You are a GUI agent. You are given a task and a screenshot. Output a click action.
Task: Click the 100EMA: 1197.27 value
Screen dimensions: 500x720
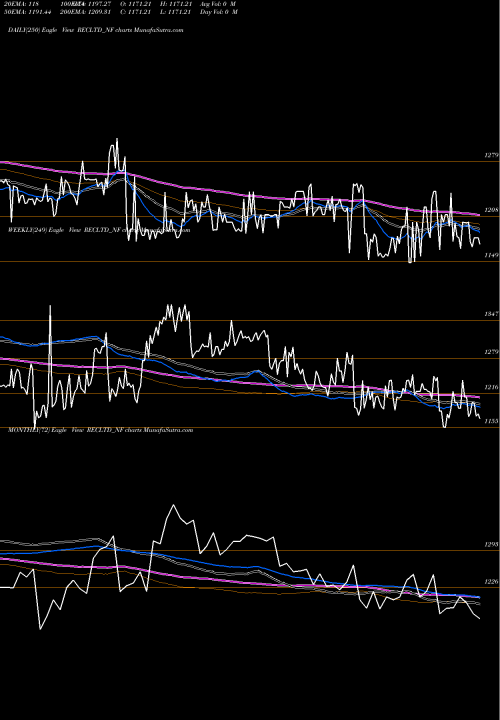coord(85,4)
